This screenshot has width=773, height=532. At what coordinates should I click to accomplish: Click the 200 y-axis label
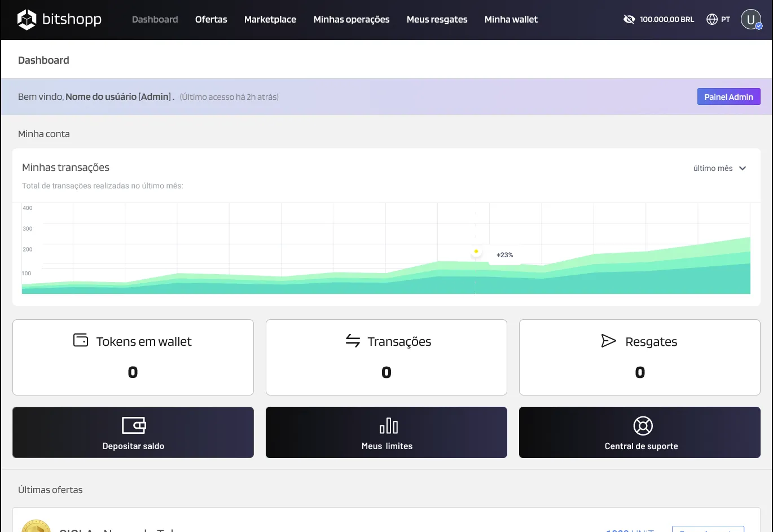point(27,249)
